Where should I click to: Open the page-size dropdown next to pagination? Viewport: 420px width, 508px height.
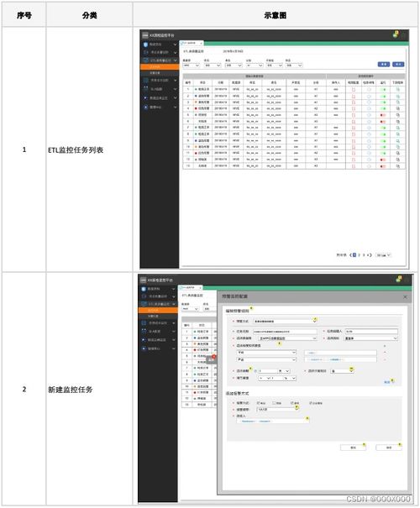(x=383, y=255)
